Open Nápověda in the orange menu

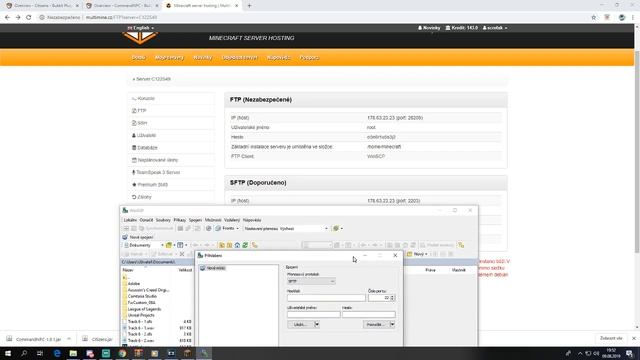[279, 58]
